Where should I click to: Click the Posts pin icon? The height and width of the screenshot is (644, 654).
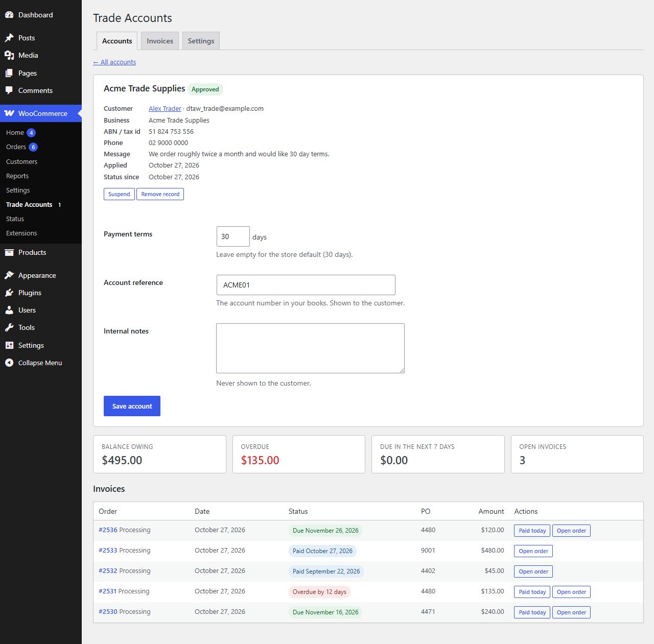tap(9, 38)
